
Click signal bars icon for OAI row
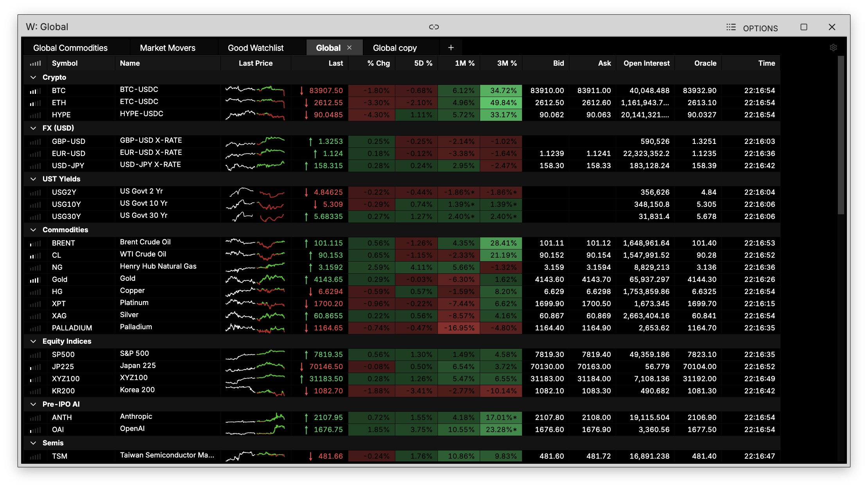35,430
